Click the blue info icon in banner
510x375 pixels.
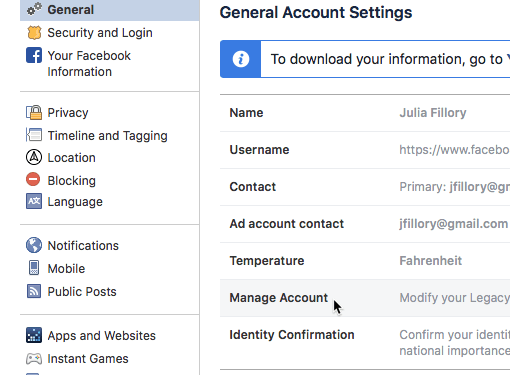(x=241, y=59)
